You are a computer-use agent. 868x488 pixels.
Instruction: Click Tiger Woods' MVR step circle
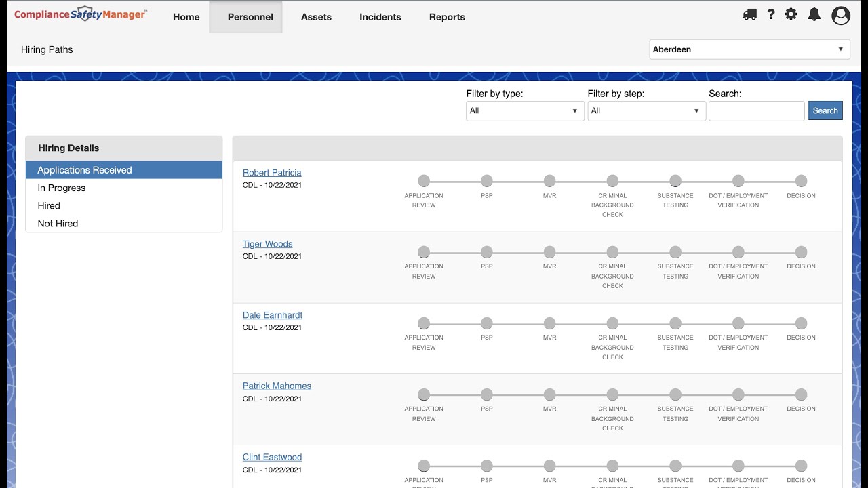549,252
